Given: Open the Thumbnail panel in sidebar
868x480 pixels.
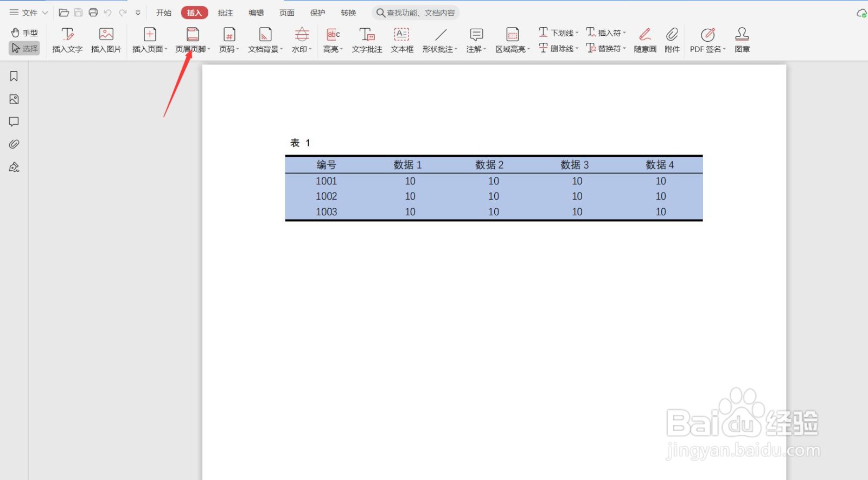Looking at the screenshot, I should pyautogui.click(x=14, y=99).
